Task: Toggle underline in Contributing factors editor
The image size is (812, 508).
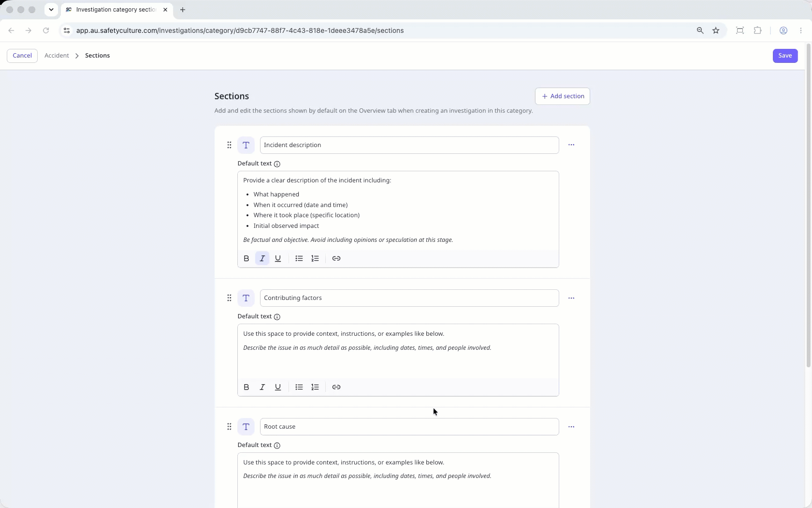Action: tap(278, 387)
